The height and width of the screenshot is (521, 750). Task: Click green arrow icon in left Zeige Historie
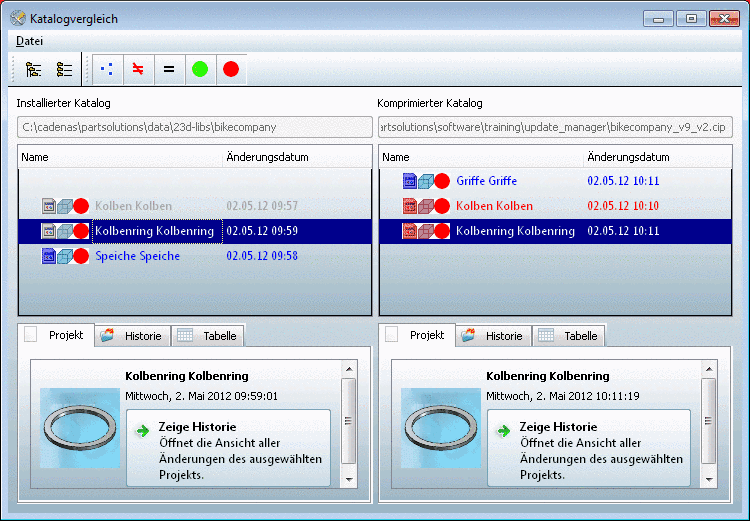[143, 431]
